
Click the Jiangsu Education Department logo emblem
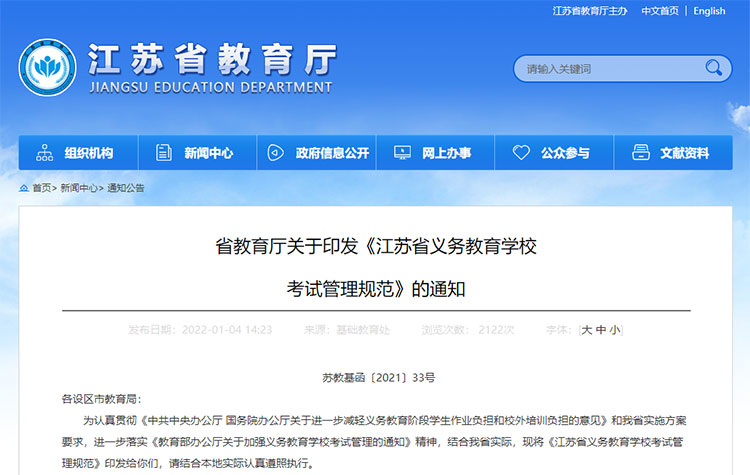[x=48, y=67]
